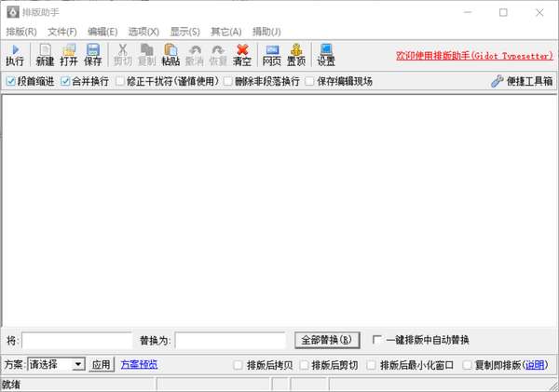Enable 排版后最小化窗口 checkbox
The image size is (559, 392).
[x=372, y=365]
